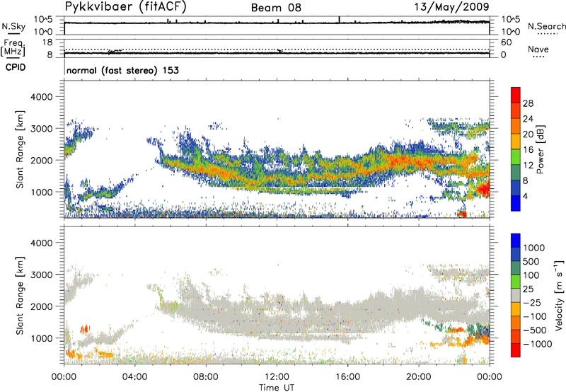Select the 'Power [dB]' color bar title
Viewport: 566px width, 392px height.
click(x=540, y=149)
